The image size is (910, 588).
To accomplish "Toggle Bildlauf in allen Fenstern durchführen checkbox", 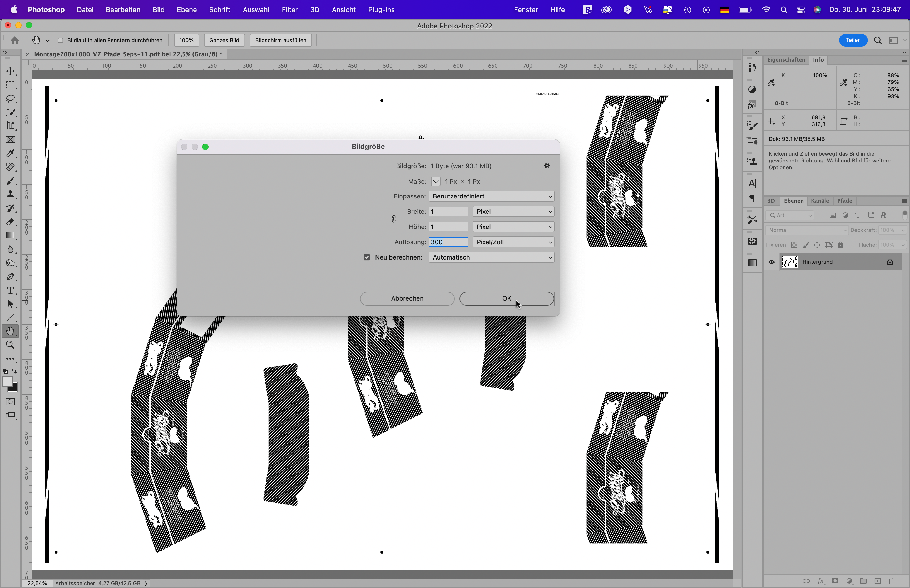I will [x=60, y=40].
